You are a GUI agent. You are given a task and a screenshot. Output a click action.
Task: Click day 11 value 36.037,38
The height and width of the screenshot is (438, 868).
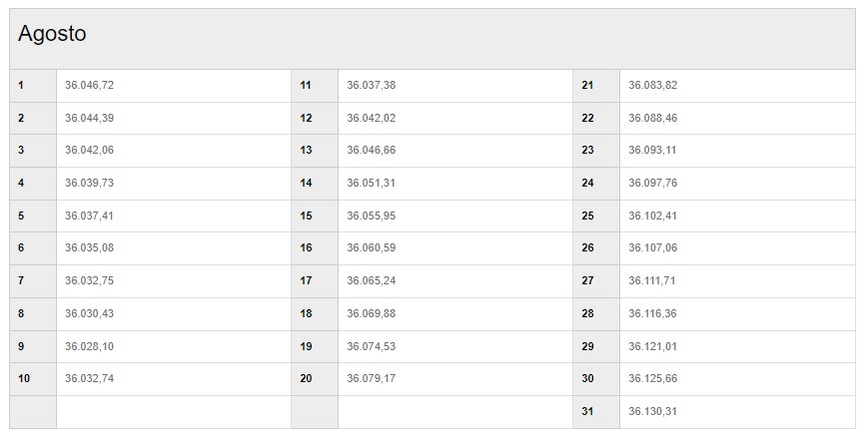pyautogui.click(x=371, y=85)
